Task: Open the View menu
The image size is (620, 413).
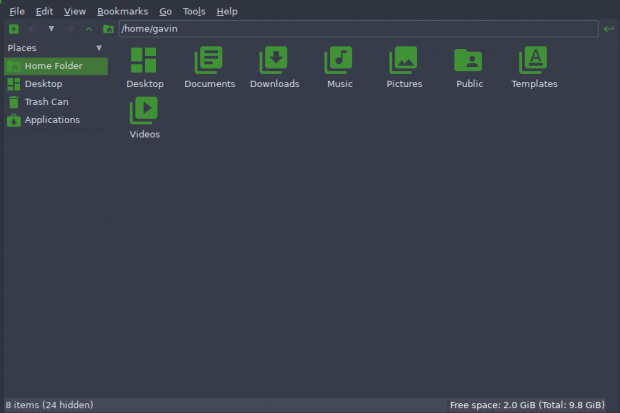Action: [x=75, y=11]
